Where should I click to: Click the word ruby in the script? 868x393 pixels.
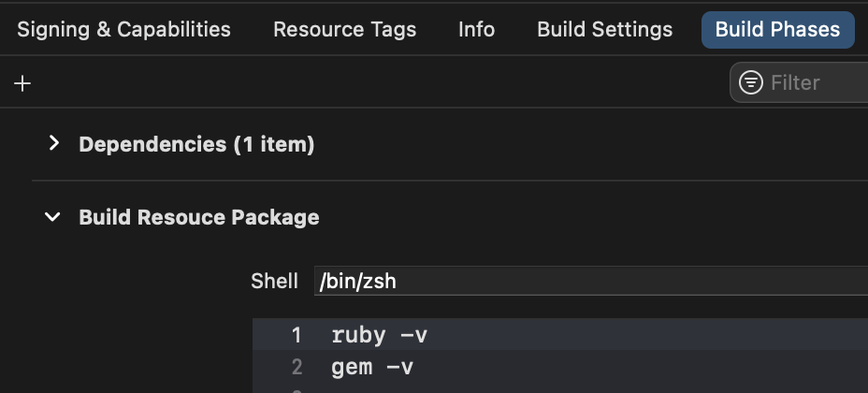(358, 335)
